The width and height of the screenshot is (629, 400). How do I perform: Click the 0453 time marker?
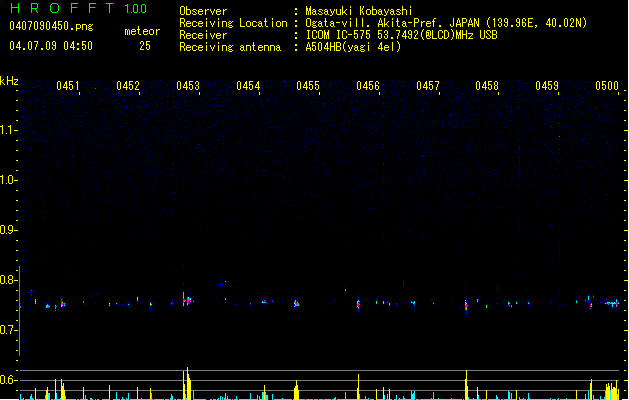click(x=188, y=86)
